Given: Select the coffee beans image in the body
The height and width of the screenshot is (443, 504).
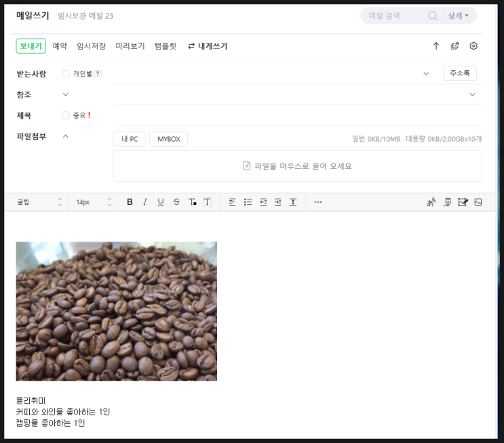Looking at the screenshot, I should (117, 311).
